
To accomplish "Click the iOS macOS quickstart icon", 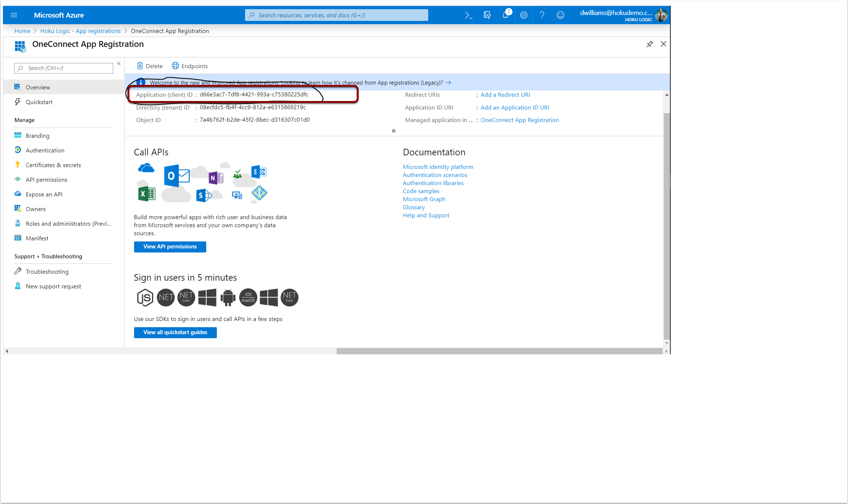I will pyautogui.click(x=248, y=297).
